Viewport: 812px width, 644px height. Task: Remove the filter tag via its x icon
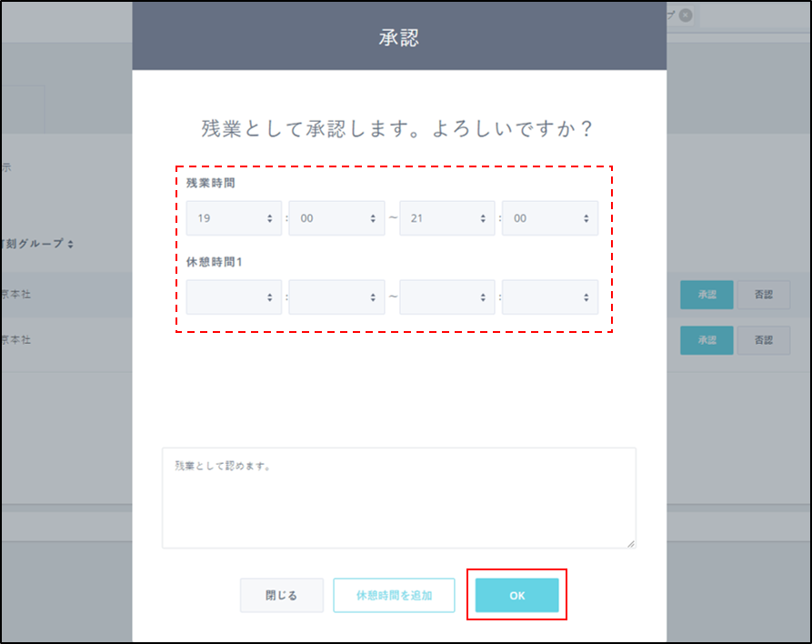685,15
